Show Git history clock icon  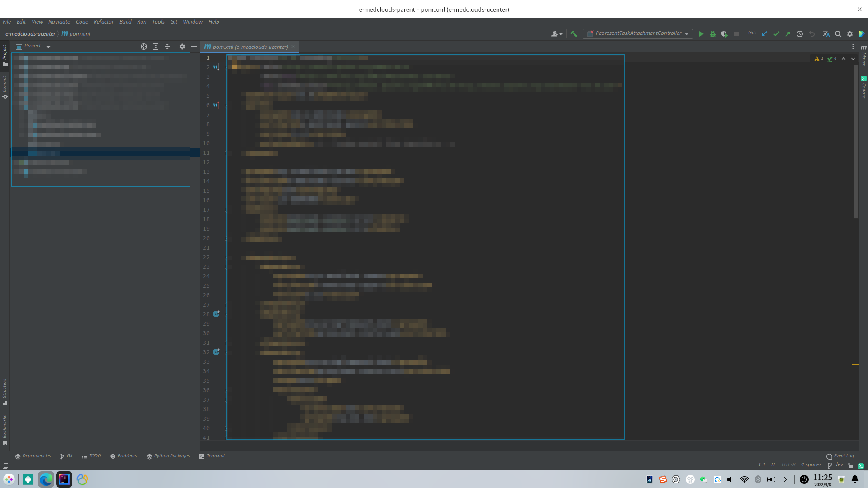coord(800,34)
